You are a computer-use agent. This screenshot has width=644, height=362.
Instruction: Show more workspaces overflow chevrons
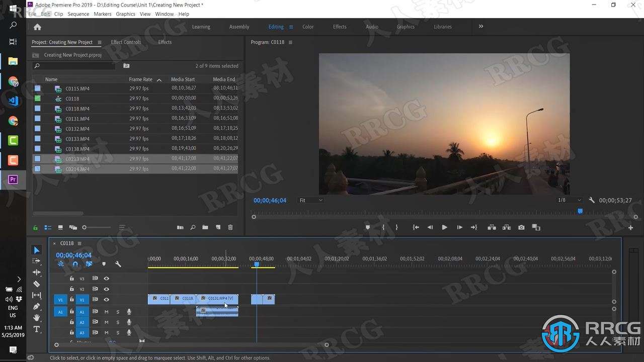point(481,27)
